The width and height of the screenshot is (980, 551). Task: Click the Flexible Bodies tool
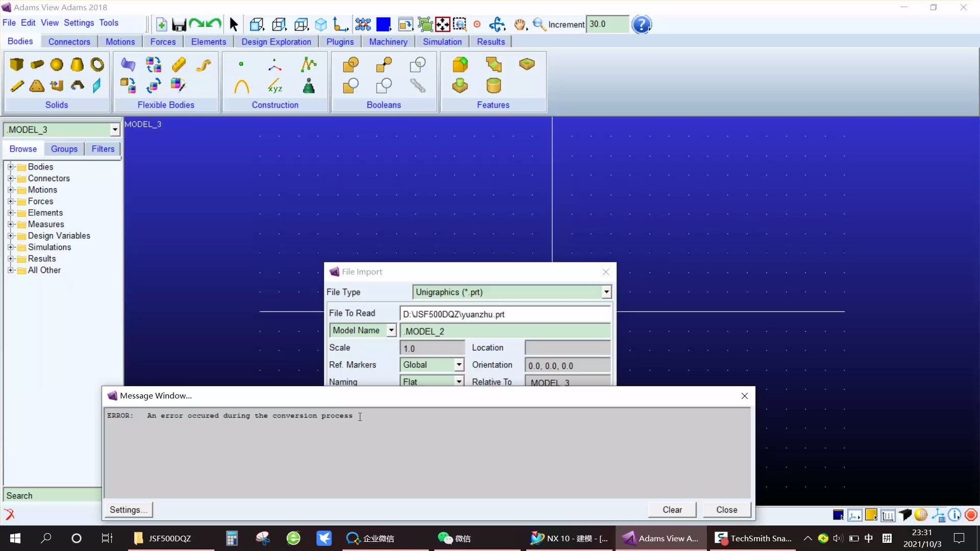pos(166,105)
